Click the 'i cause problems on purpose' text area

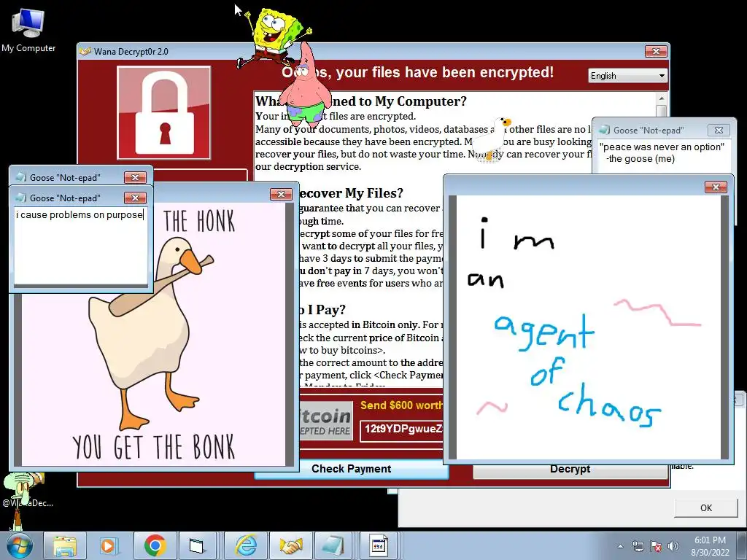pyautogui.click(x=81, y=245)
